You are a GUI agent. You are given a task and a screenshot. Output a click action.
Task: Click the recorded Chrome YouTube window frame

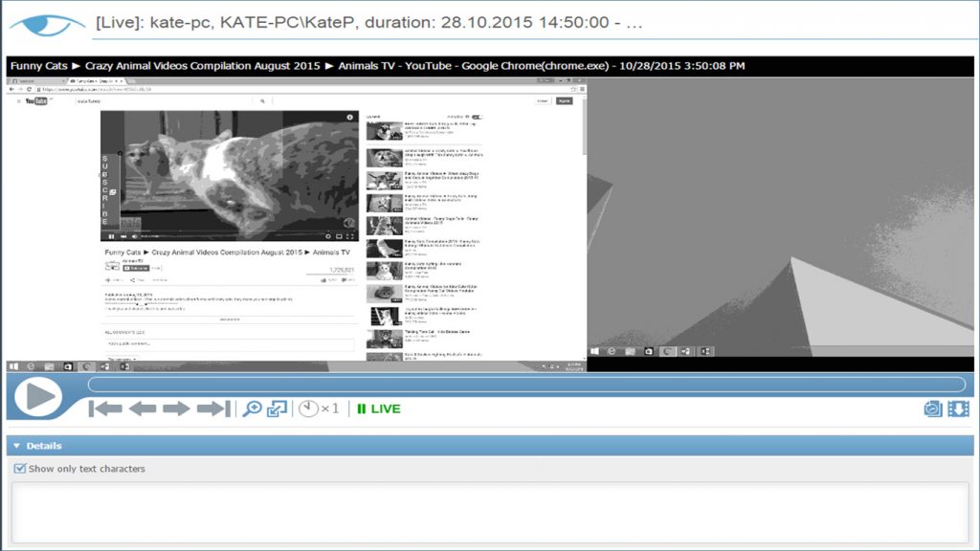[297, 224]
